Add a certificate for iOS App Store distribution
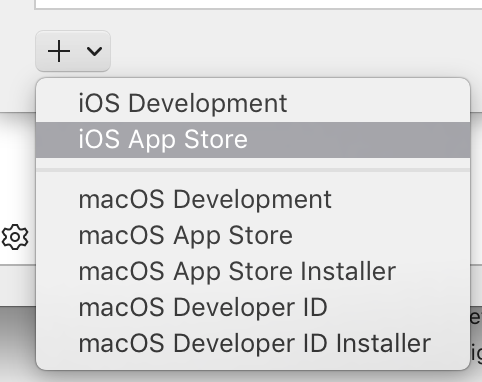Image resolution: width=482 pixels, height=382 pixels. click(x=253, y=139)
